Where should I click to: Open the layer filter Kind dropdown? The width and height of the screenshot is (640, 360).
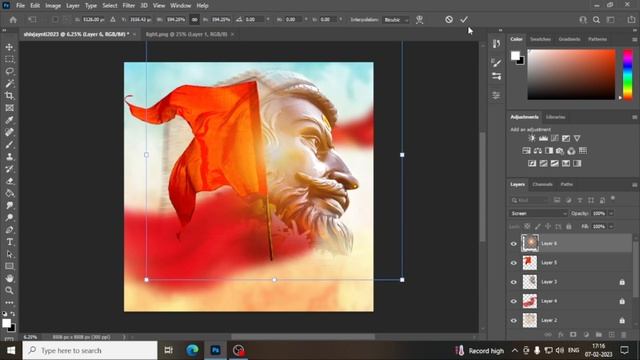(530, 200)
